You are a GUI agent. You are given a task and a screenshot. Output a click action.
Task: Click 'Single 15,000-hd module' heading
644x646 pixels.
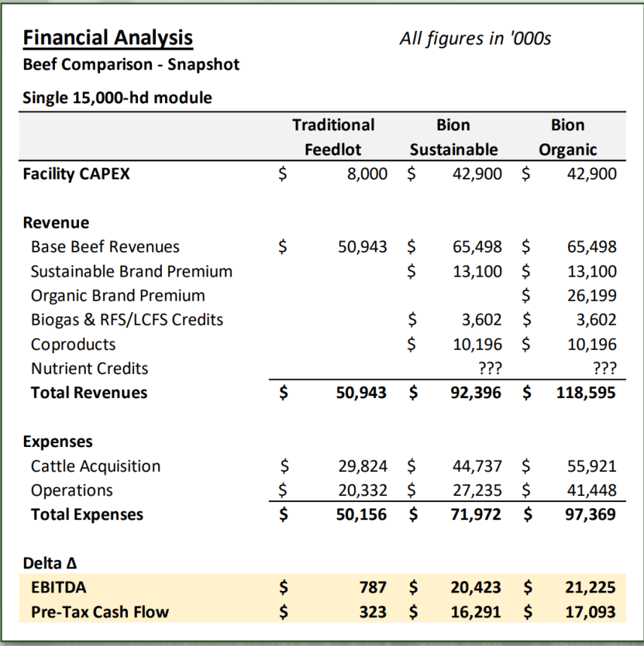click(118, 98)
